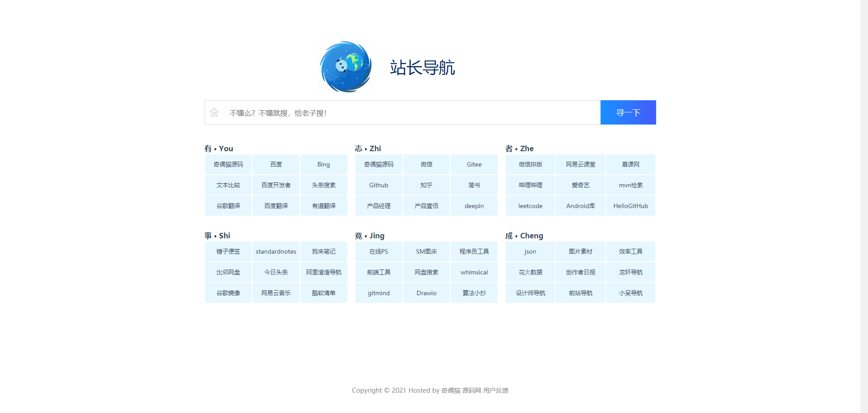Open the whimsical link

click(x=474, y=272)
